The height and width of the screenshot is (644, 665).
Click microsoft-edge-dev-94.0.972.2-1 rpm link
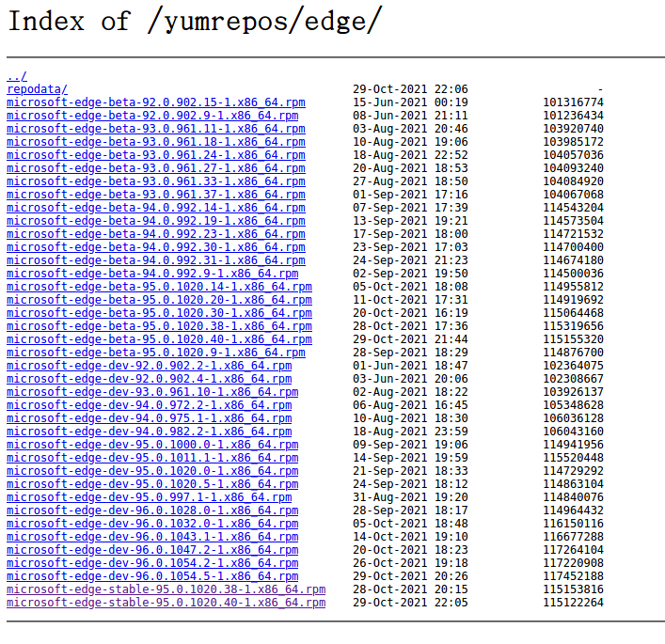tap(150, 405)
